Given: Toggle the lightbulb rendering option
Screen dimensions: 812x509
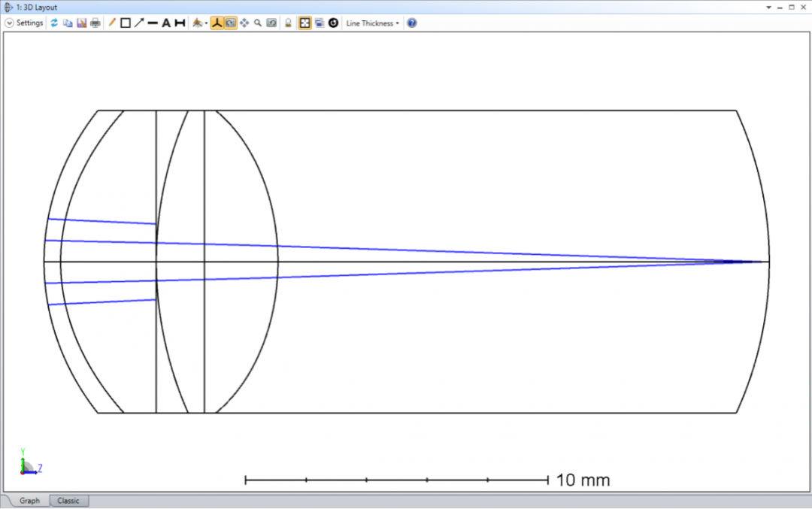Looking at the screenshot, I should [x=288, y=23].
